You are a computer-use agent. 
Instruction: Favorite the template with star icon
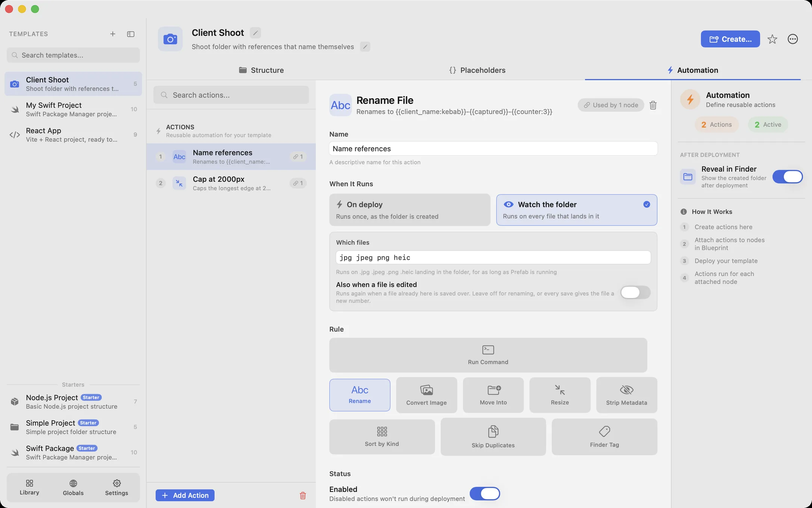[772, 39]
